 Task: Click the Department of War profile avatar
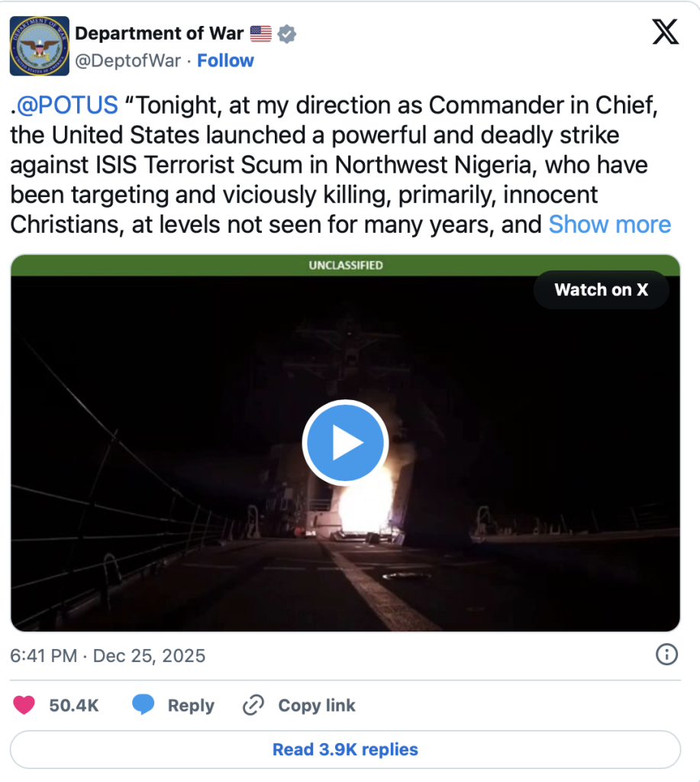click(39, 46)
